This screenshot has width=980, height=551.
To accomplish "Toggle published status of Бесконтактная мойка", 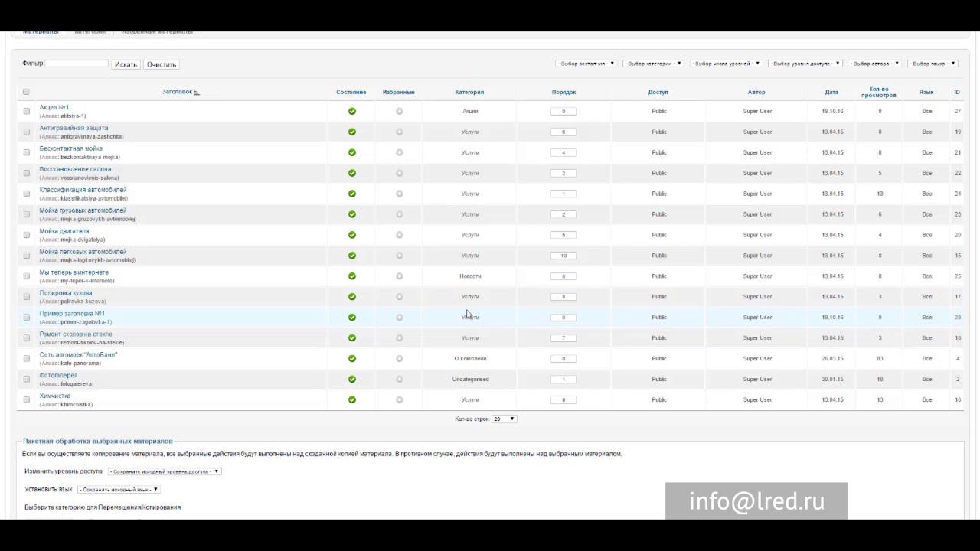I will [x=352, y=152].
